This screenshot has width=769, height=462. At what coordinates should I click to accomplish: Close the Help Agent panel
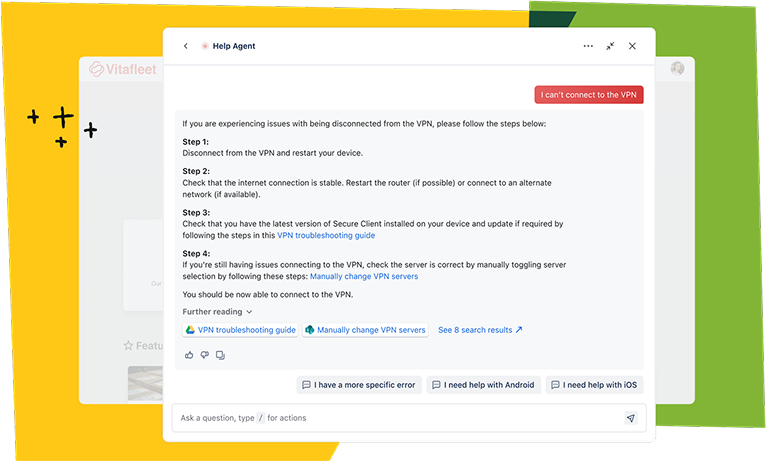tap(632, 46)
